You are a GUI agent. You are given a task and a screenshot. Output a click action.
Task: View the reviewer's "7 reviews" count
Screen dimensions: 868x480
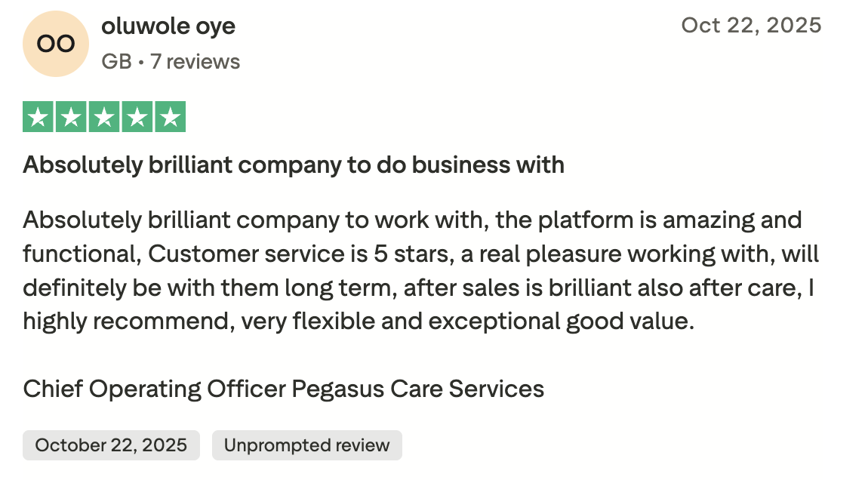pyautogui.click(x=195, y=61)
